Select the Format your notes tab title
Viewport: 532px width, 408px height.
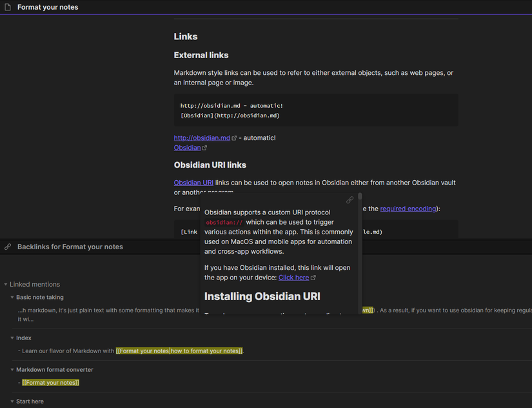(x=48, y=7)
